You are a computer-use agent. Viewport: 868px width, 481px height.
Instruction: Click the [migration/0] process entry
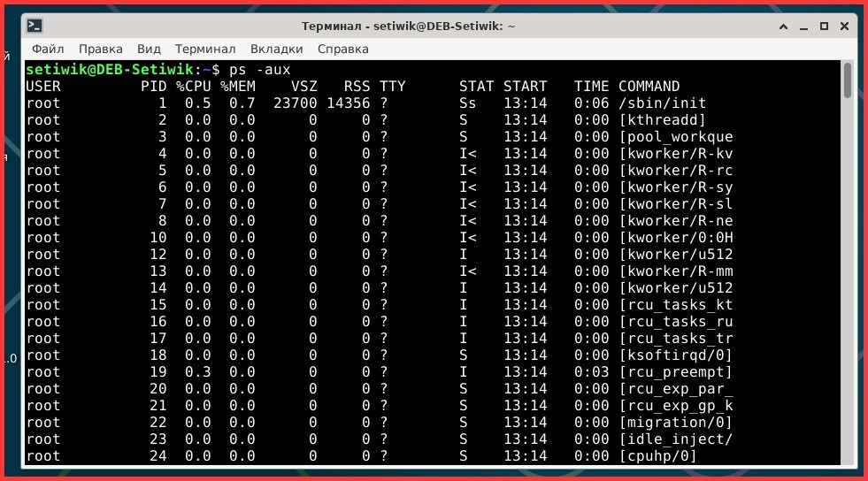coord(675,423)
